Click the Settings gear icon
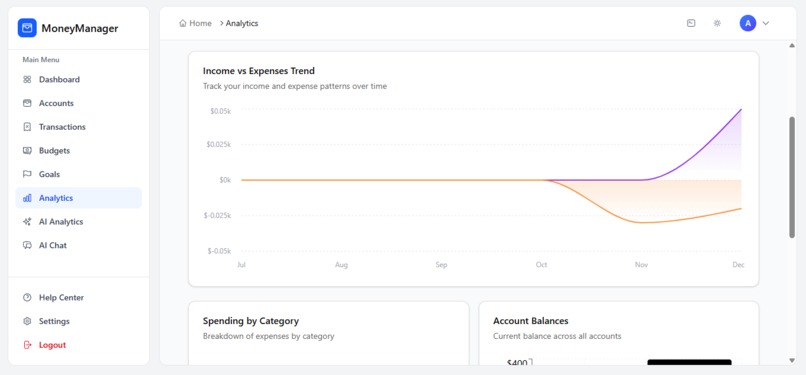Screen dimensions: 806x375 coord(27,321)
